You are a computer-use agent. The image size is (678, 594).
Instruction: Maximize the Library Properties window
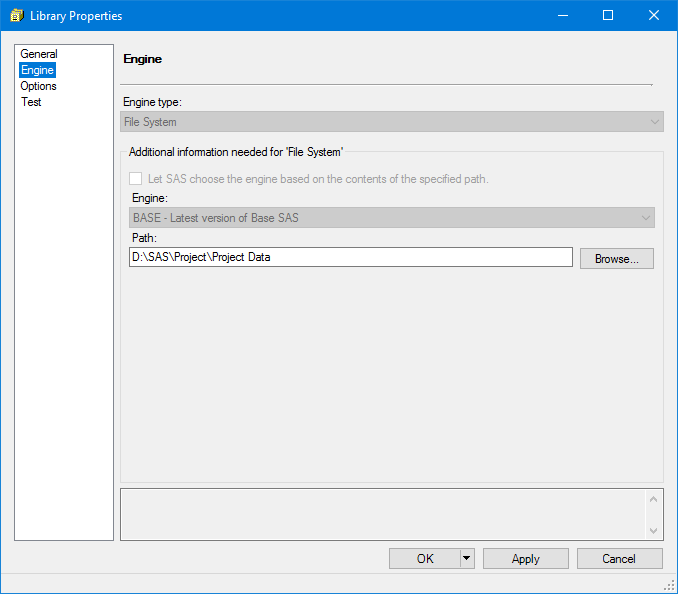(x=607, y=15)
